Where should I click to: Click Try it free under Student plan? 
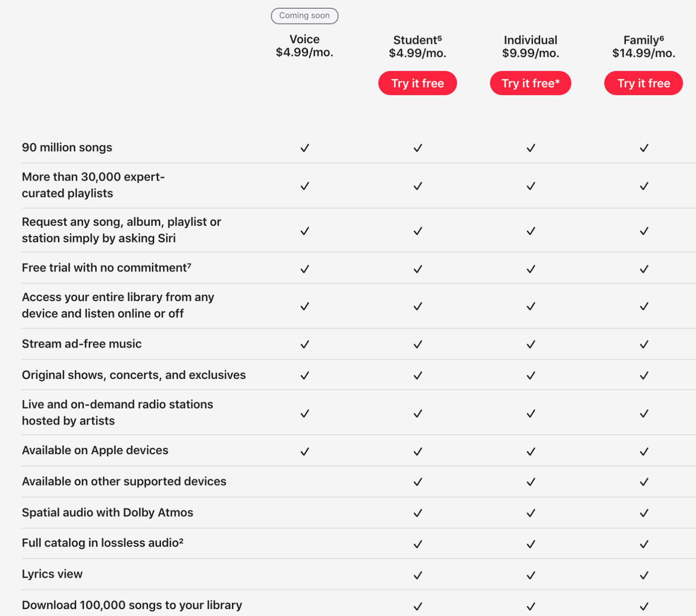pyautogui.click(x=417, y=83)
